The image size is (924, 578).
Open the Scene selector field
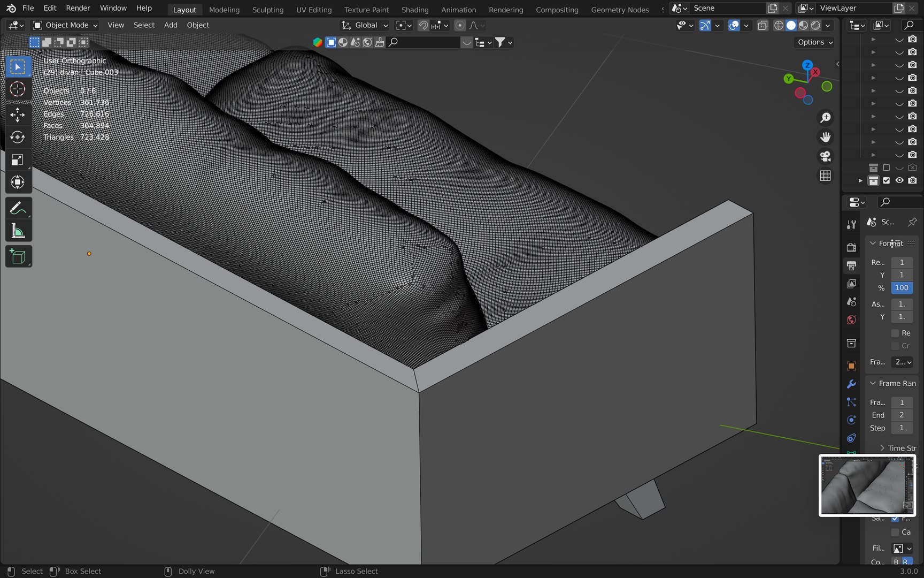[x=728, y=8]
